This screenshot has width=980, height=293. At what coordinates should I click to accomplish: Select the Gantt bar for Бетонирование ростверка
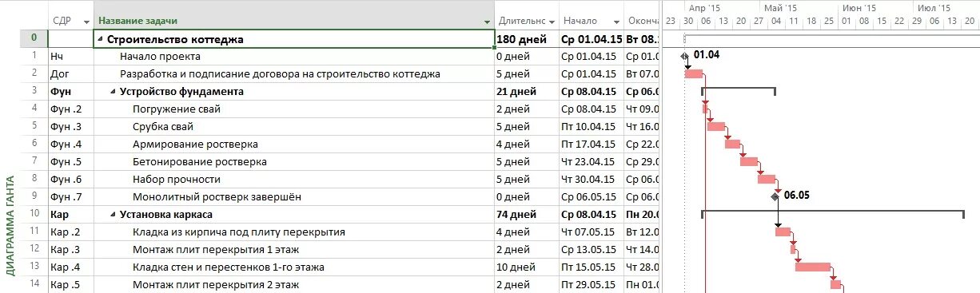pyautogui.click(x=749, y=161)
